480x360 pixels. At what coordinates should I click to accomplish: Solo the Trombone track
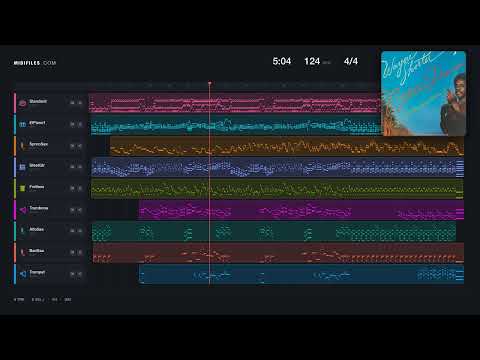(80, 210)
